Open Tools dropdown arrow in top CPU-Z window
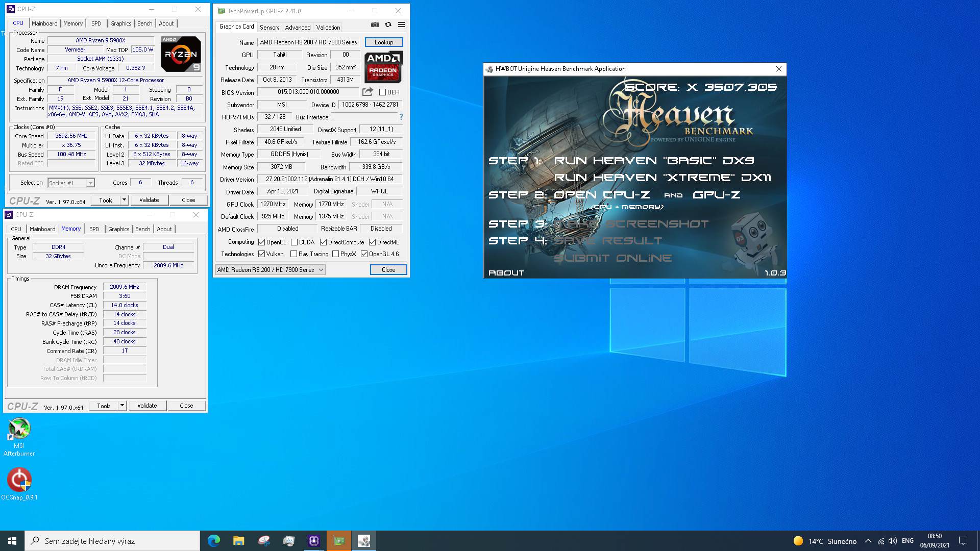The height and width of the screenshot is (551, 980). coord(124,200)
